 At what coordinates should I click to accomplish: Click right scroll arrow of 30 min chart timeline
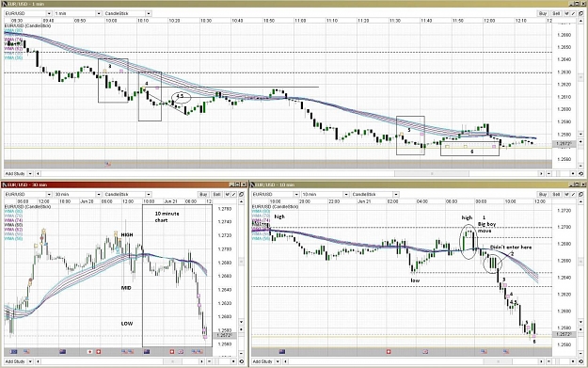(201, 361)
